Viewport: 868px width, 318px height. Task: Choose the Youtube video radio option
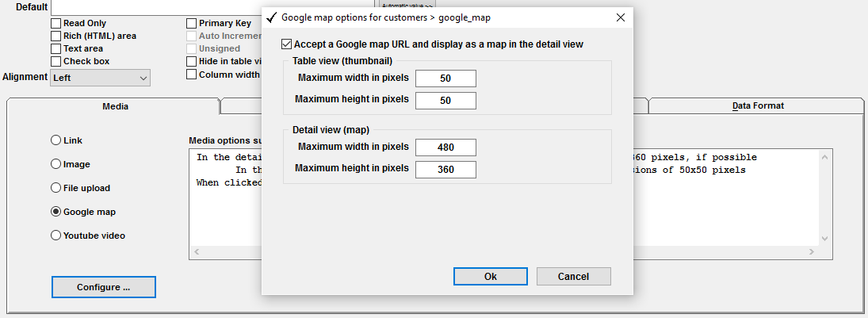(56, 236)
